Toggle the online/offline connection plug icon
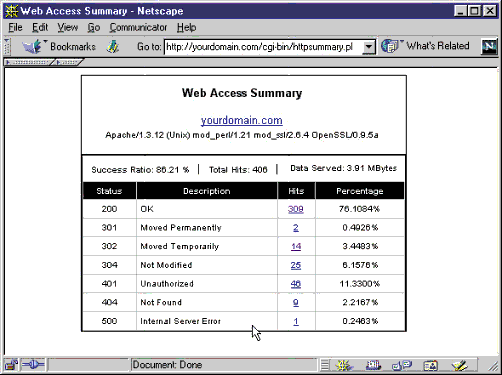 click(33, 365)
